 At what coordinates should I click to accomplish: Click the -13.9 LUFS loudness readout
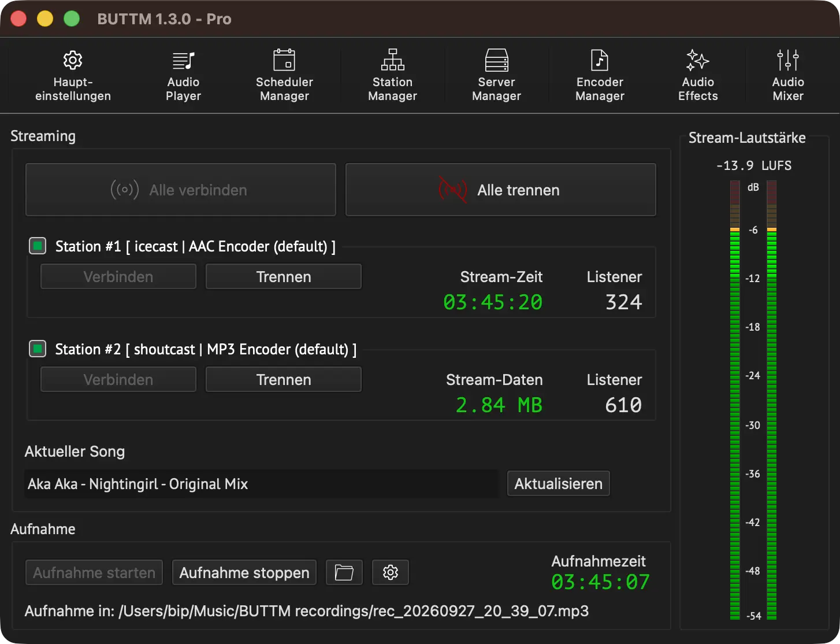click(x=754, y=165)
